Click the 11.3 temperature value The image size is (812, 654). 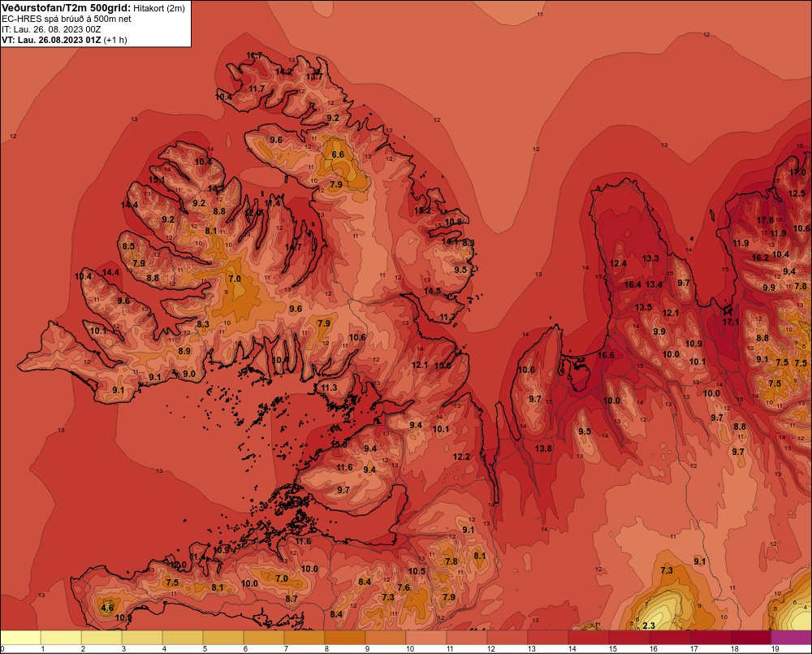pos(329,387)
